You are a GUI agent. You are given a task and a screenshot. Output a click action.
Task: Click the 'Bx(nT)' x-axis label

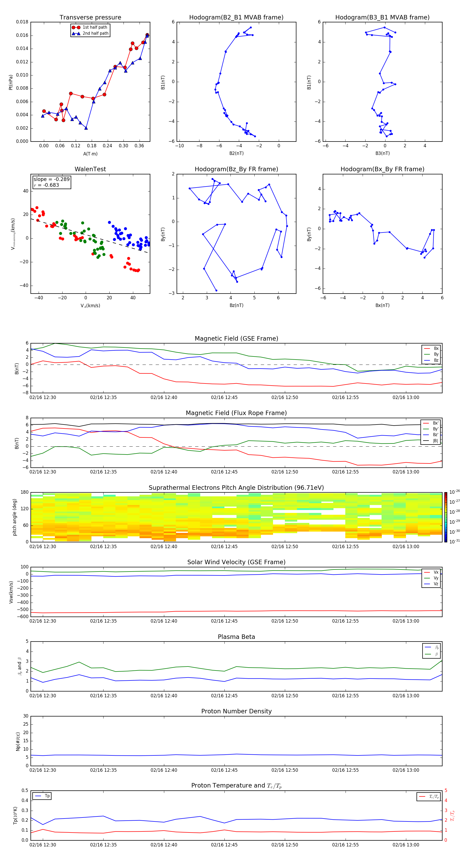(x=382, y=306)
